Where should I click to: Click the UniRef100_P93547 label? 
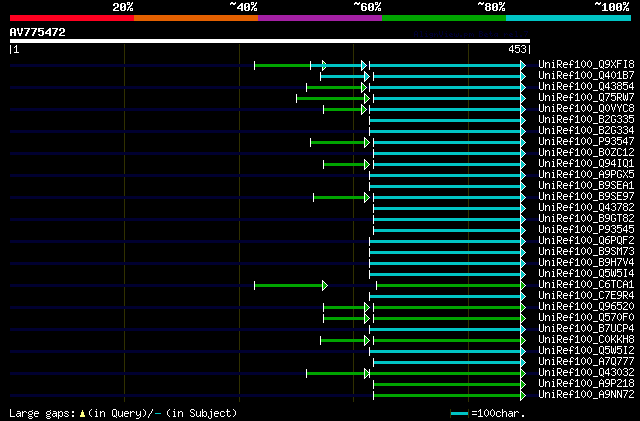click(586, 142)
